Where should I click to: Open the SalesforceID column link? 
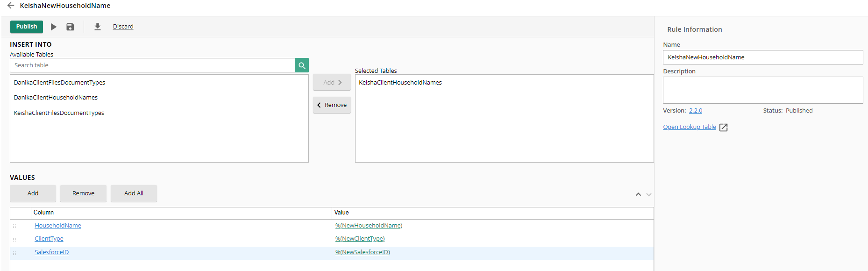coord(51,252)
